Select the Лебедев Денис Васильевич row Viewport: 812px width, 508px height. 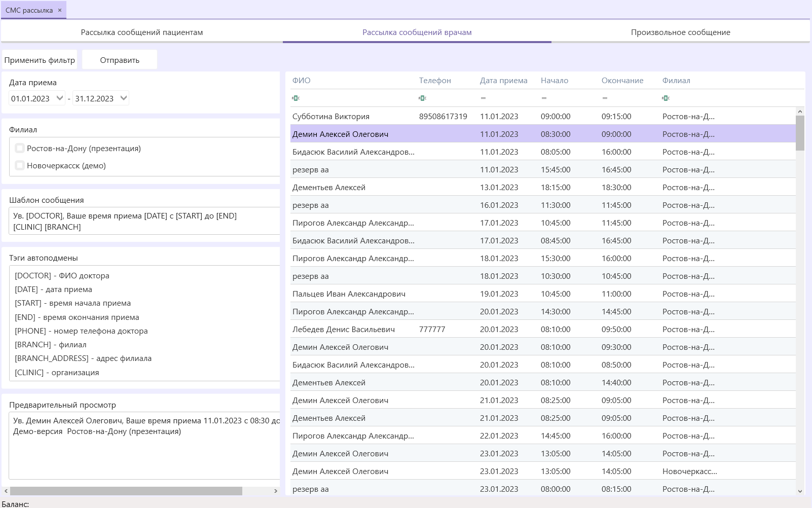[543, 329]
